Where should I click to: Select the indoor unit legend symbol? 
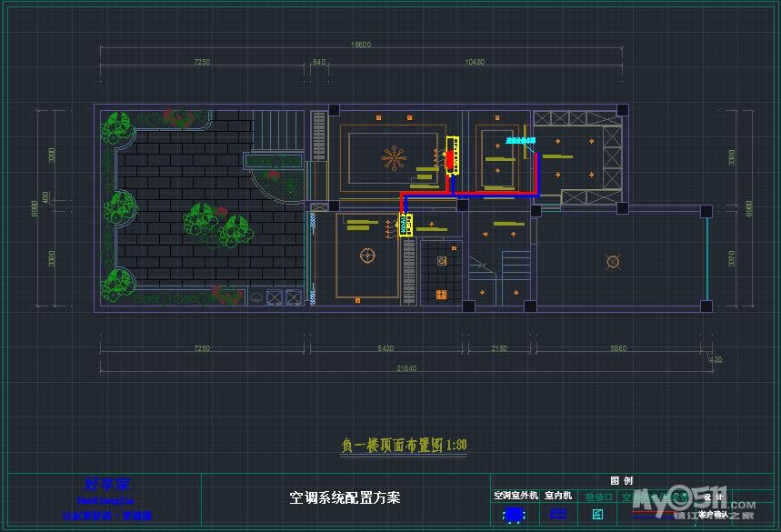tap(557, 515)
